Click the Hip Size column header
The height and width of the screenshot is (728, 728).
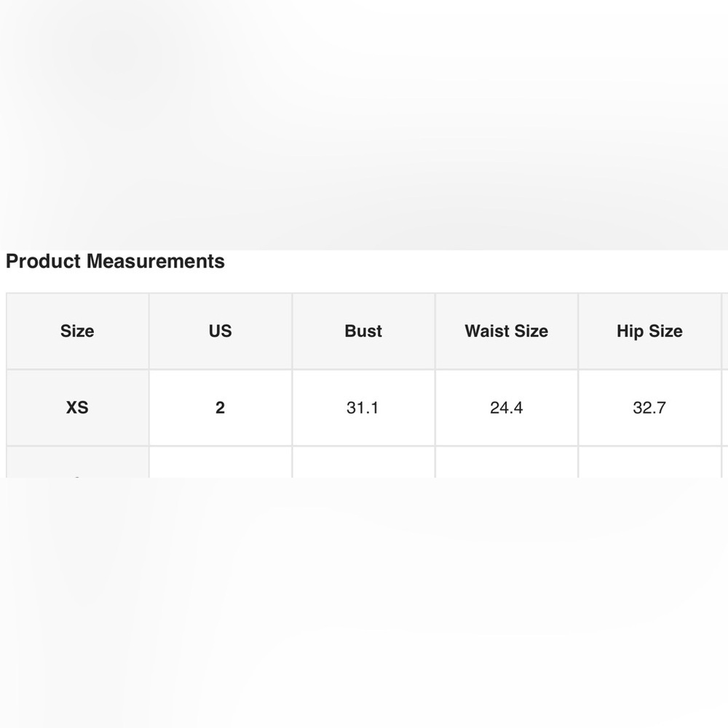[649, 331]
